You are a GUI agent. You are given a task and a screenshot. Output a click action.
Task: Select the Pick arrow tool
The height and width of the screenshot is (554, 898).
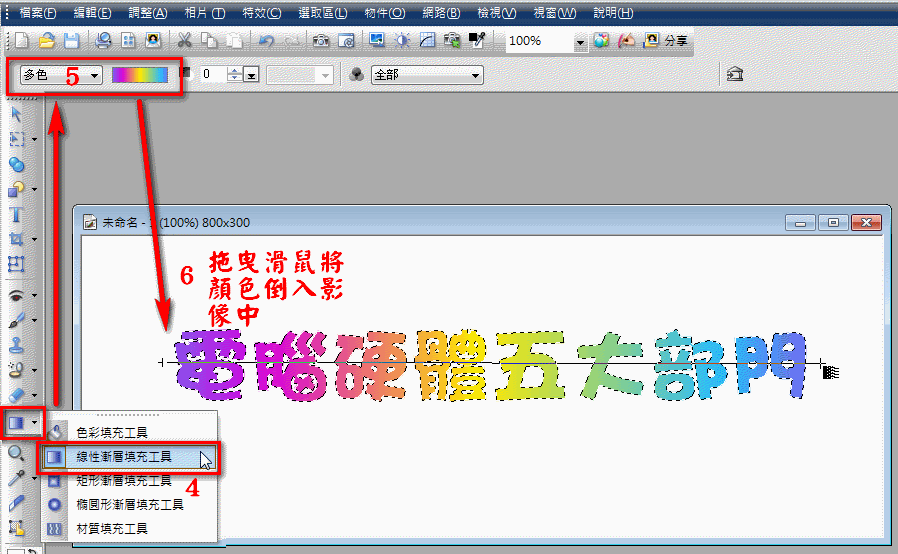16,113
